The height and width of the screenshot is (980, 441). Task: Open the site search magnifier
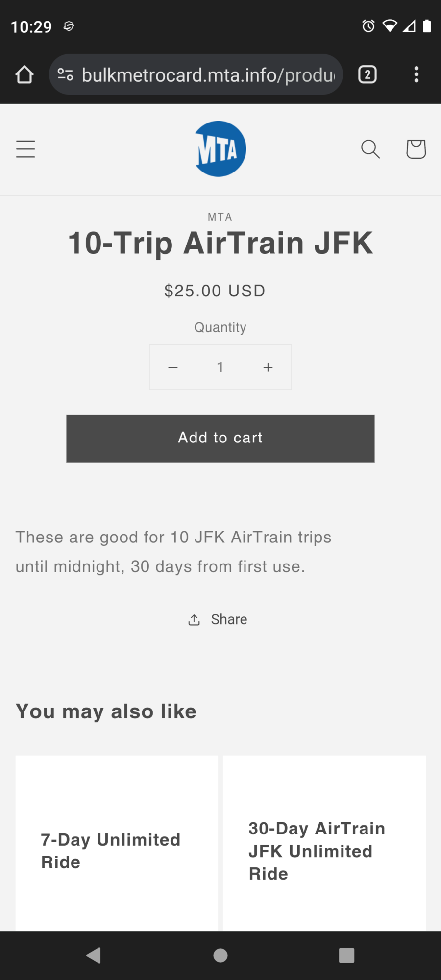point(370,149)
